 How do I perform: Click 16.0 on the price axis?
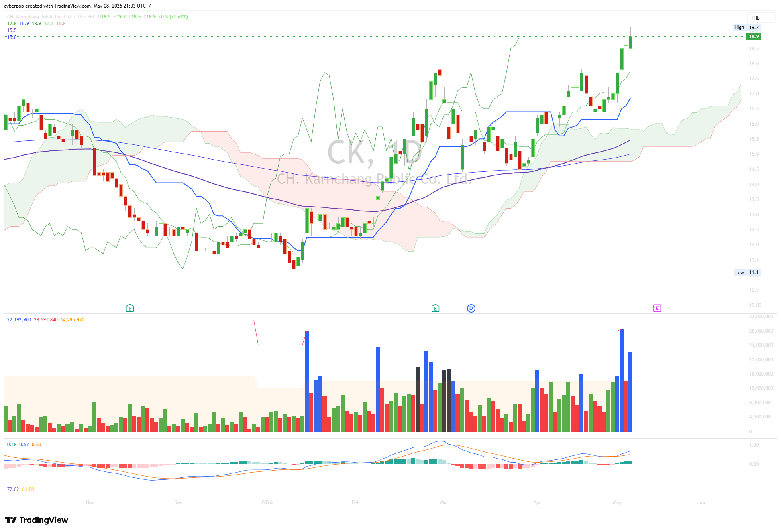pos(754,124)
